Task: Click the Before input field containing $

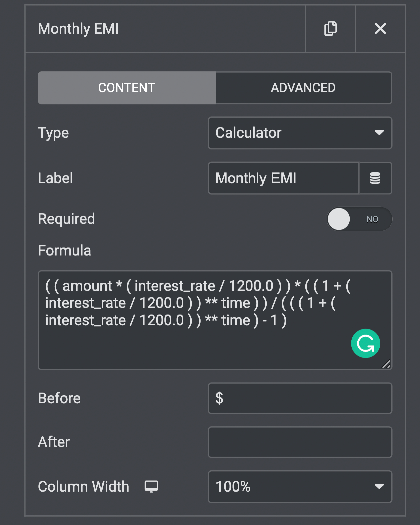Action: pos(300,398)
